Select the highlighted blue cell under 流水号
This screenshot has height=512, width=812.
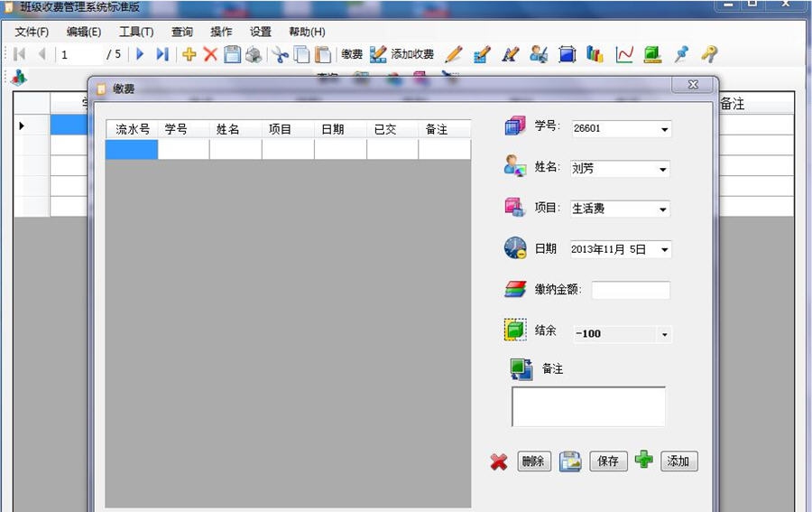pos(132,149)
